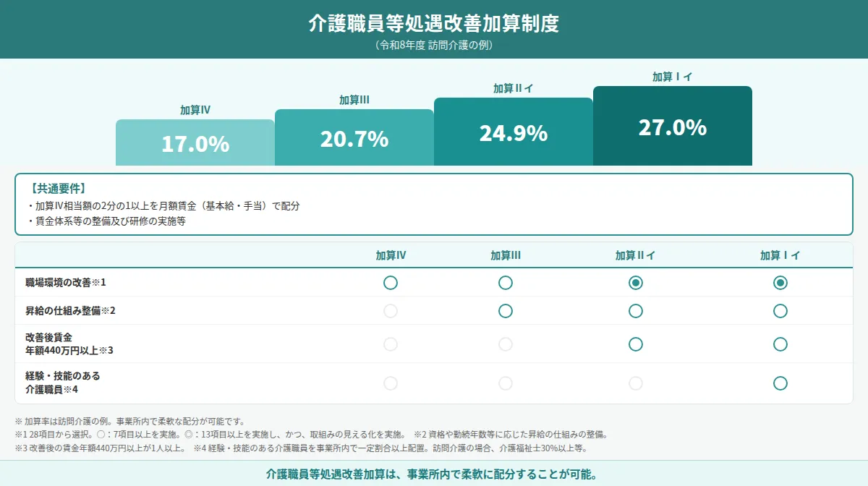Viewport: 868px width, 486px height.
Task: Click the 職場環境の改善 double circle under 加算Iイ
Action: click(780, 283)
